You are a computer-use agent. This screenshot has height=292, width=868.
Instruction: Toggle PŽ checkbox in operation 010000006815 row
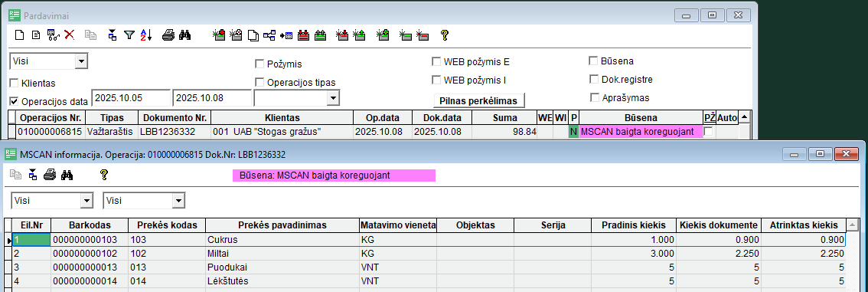[708, 131]
